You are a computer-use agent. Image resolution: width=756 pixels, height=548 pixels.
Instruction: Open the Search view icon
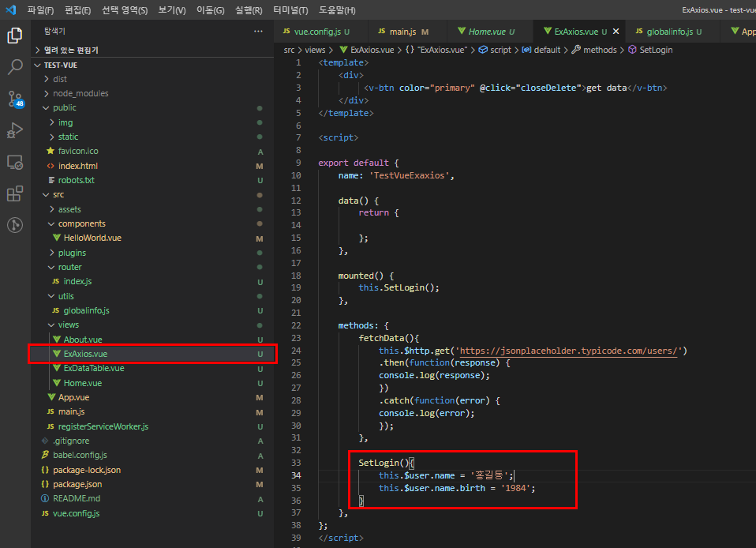(x=15, y=67)
